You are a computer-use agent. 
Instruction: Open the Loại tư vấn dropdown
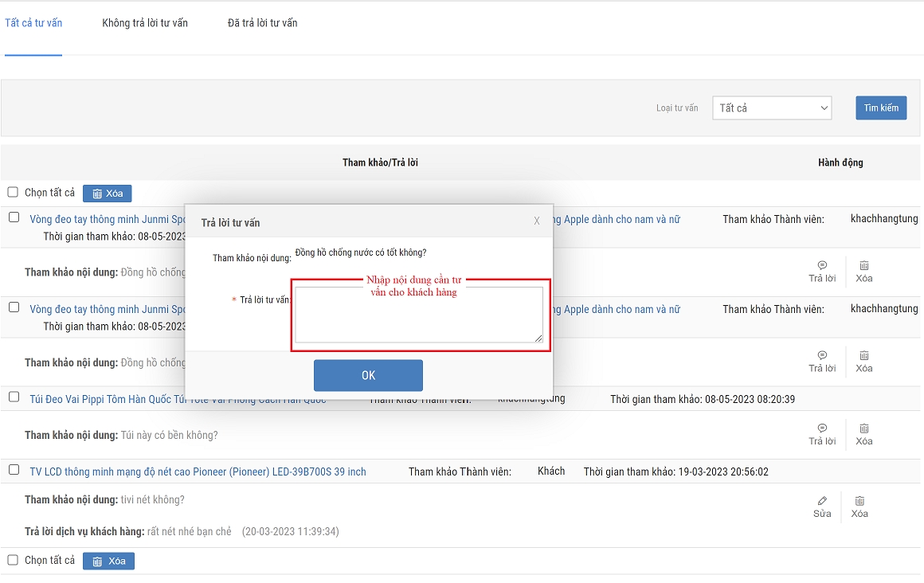(x=772, y=108)
